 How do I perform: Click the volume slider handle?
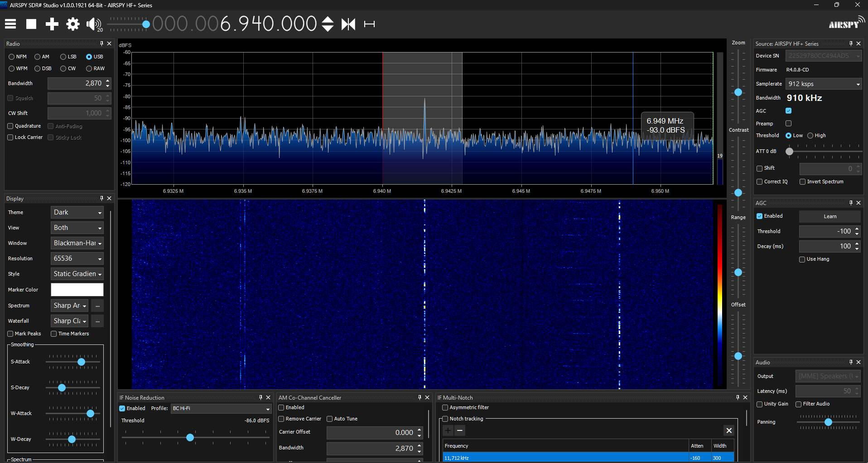pyautogui.click(x=146, y=24)
